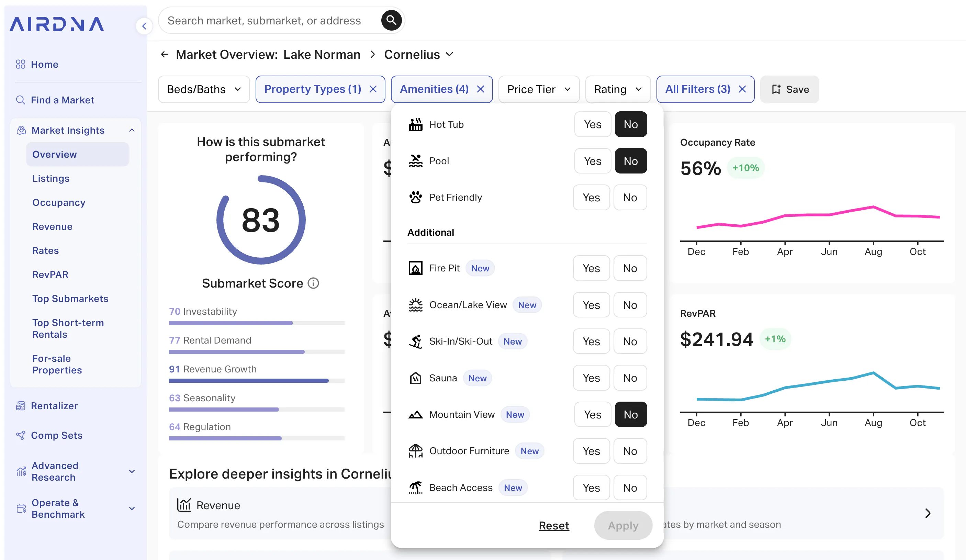Click the Mountain View icon
The height and width of the screenshot is (560, 966).
coord(416,415)
